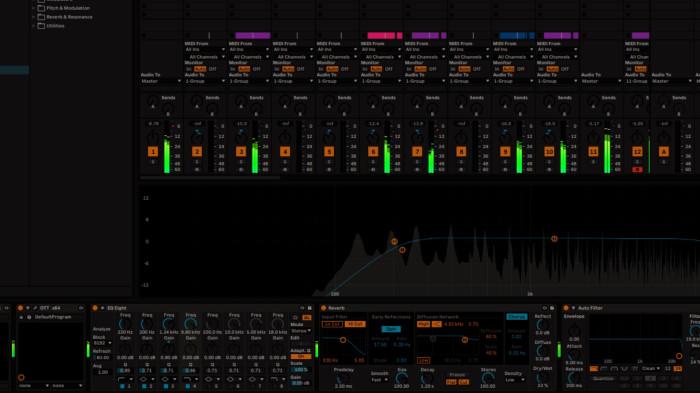Open the EQ Eight Mode Stereo dropdown
This screenshot has height=393, width=700.
300,331
